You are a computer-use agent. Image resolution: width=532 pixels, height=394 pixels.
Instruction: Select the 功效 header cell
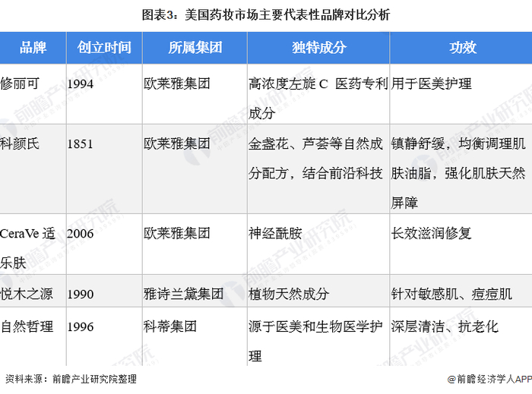click(x=461, y=48)
